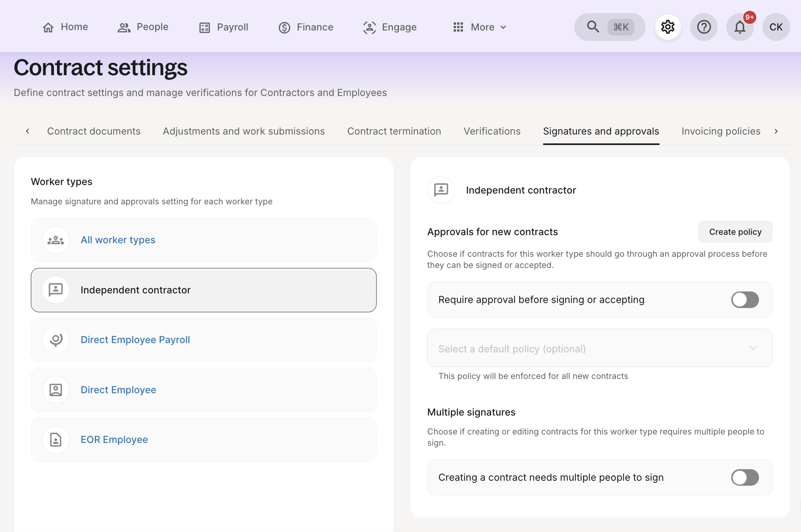
Task: Click Create policy button
Action: click(735, 232)
